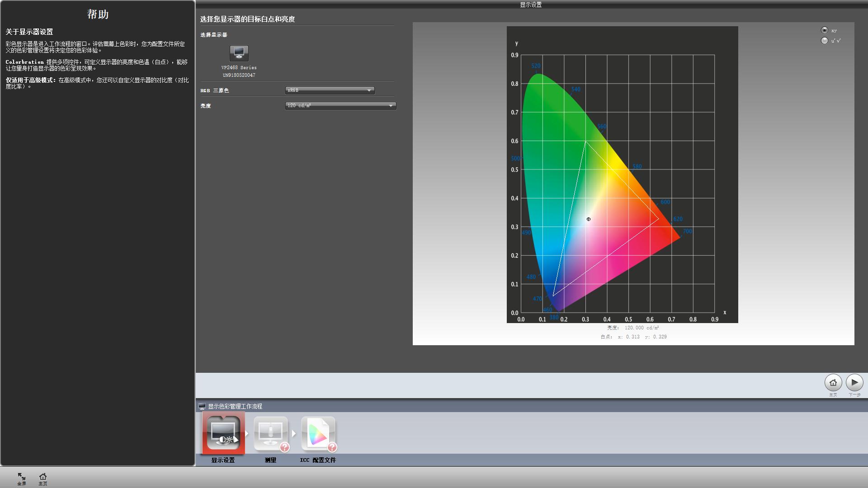Open the 显示设置 workflow step icon
Viewport: 868px width, 488px height.
(x=223, y=433)
